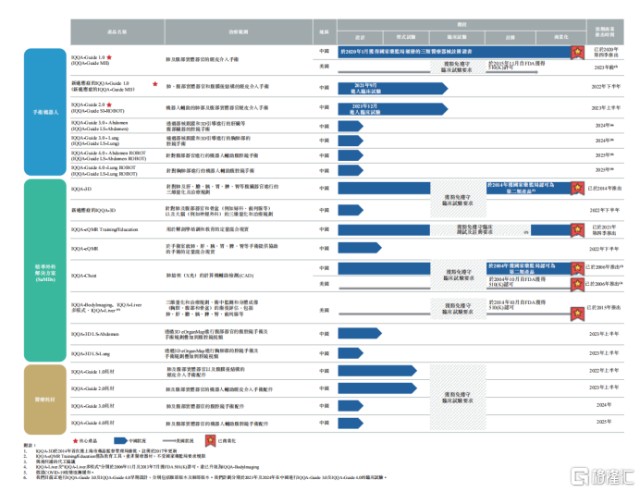Click the red ribbon badge in the IQQA-eQMR Training/Education row
This screenshot has height=492, width=640.
pyautogui.click(x=577, y=230)
